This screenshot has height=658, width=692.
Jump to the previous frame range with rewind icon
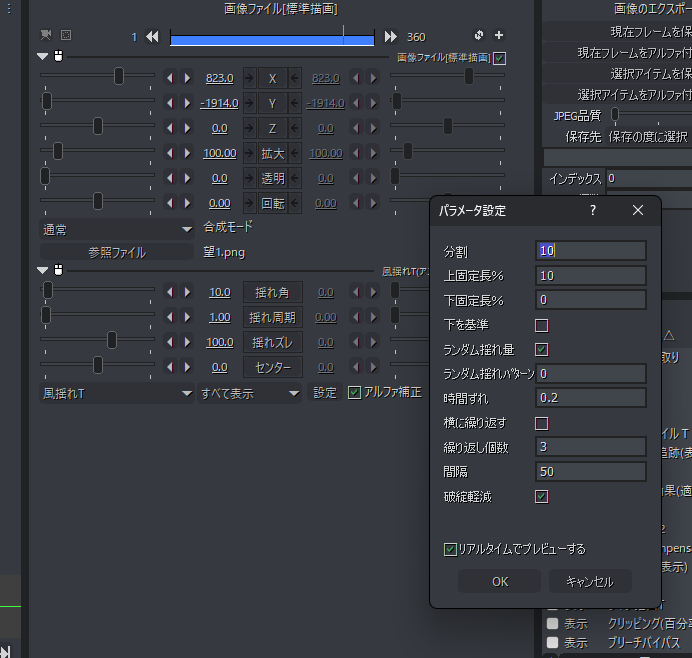coord(152,37)
